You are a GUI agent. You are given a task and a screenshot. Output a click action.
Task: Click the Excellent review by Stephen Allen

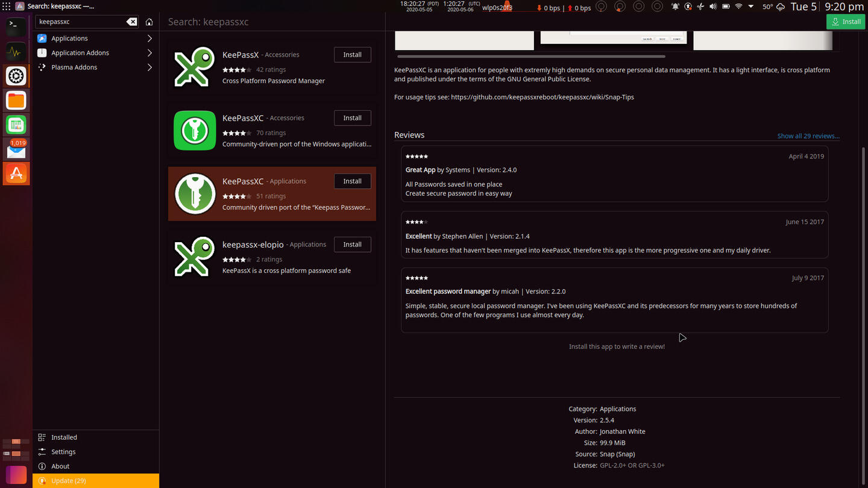[418, 236]
